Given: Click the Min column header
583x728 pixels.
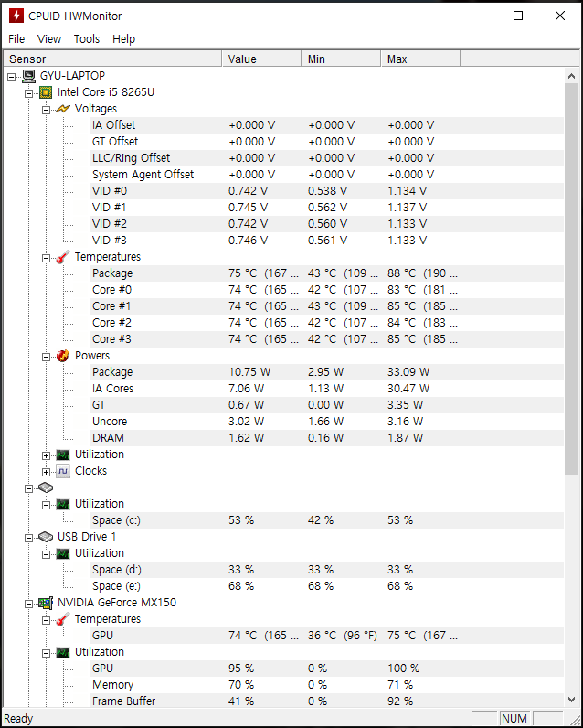Looking at the screenshot, I should 341,59.
